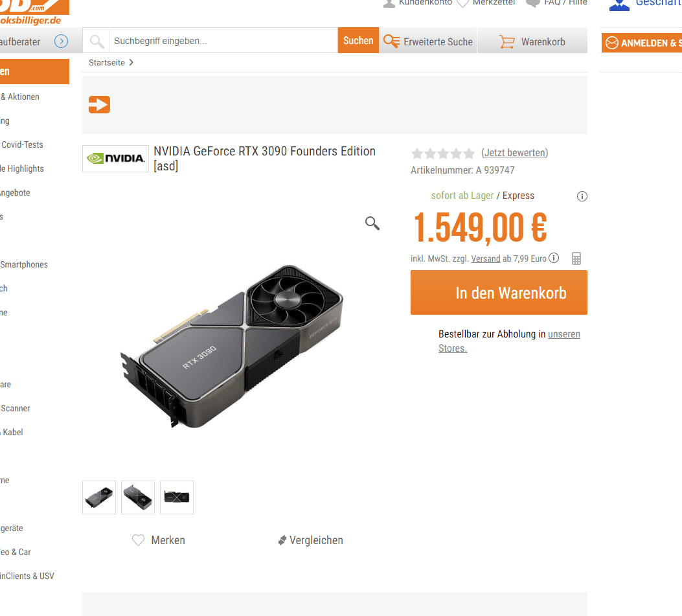Select Smartphones in the sidebar menu
Image resolution: width=682 pixels, height=616 pixels.
24,264
